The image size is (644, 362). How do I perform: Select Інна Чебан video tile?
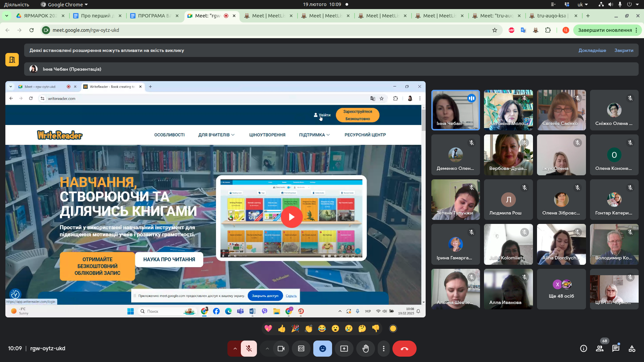(x=455, y=110)
